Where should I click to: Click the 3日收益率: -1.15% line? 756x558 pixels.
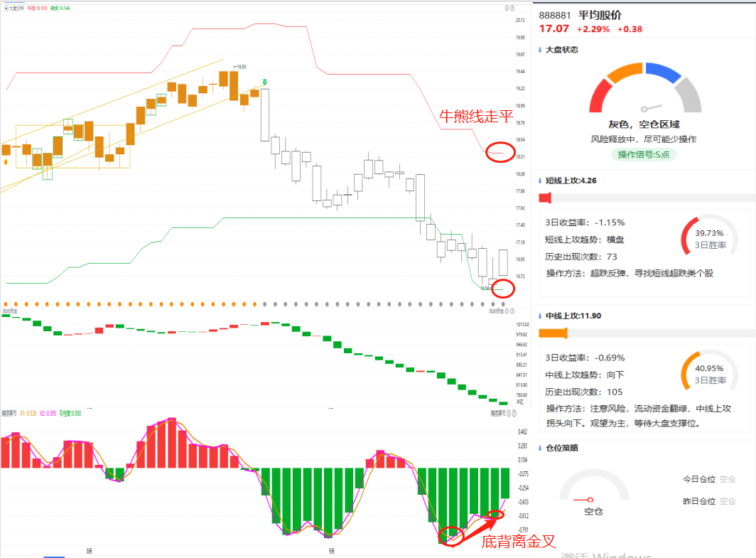[585, 222]
